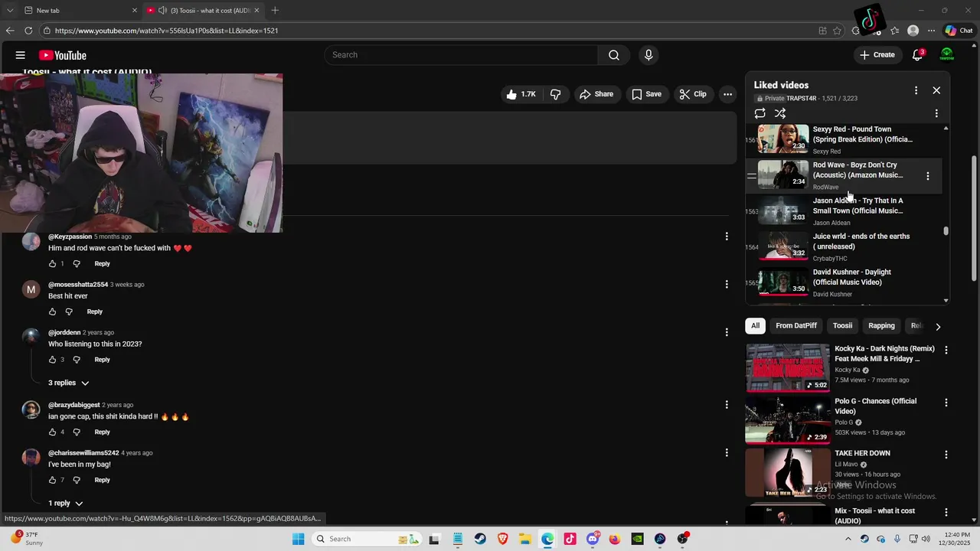Go to the YouTube home logo

pyautogui.click(x=63, y=55)
